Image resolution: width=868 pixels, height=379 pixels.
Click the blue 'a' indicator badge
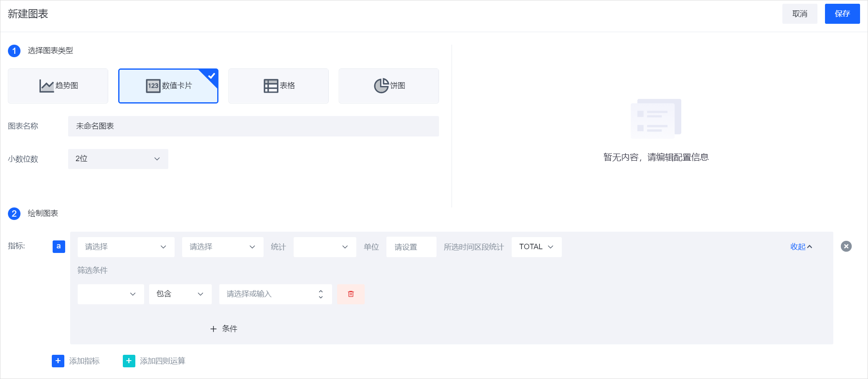click(58, 246)
